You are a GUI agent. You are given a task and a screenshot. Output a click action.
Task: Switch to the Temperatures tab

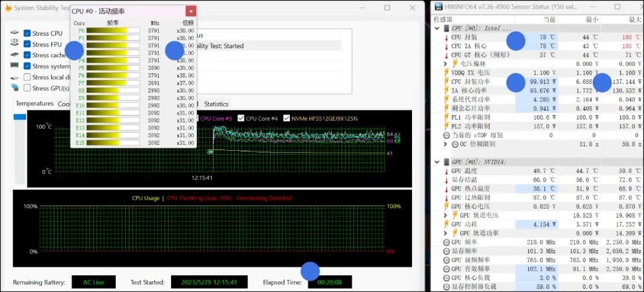(x=34, y=104)
